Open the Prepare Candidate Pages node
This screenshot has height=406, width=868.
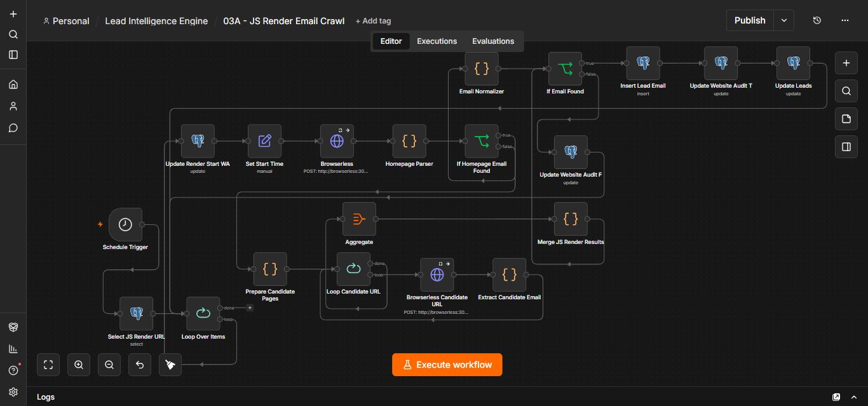[270, 269]
